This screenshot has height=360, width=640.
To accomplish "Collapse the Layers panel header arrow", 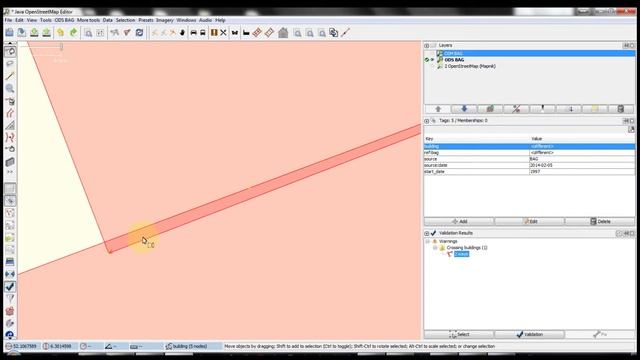I will (x=427, y=45).
